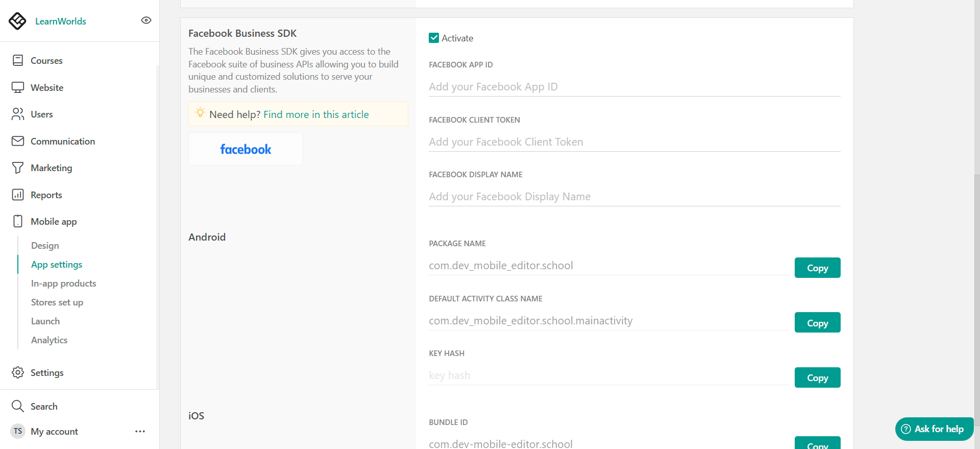Click the Ask for help button
The image size is (980, 449).
934,429
